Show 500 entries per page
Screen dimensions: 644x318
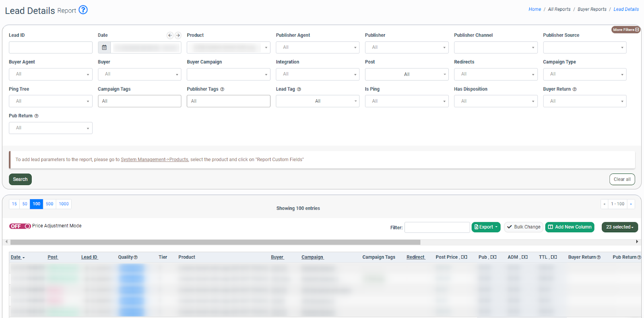click(50, 204)
